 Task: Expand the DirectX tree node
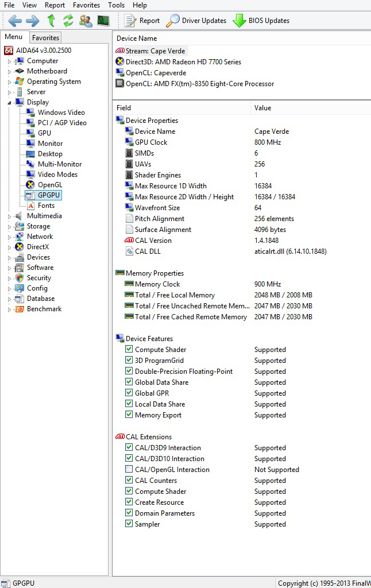click(x=9, y=247)
